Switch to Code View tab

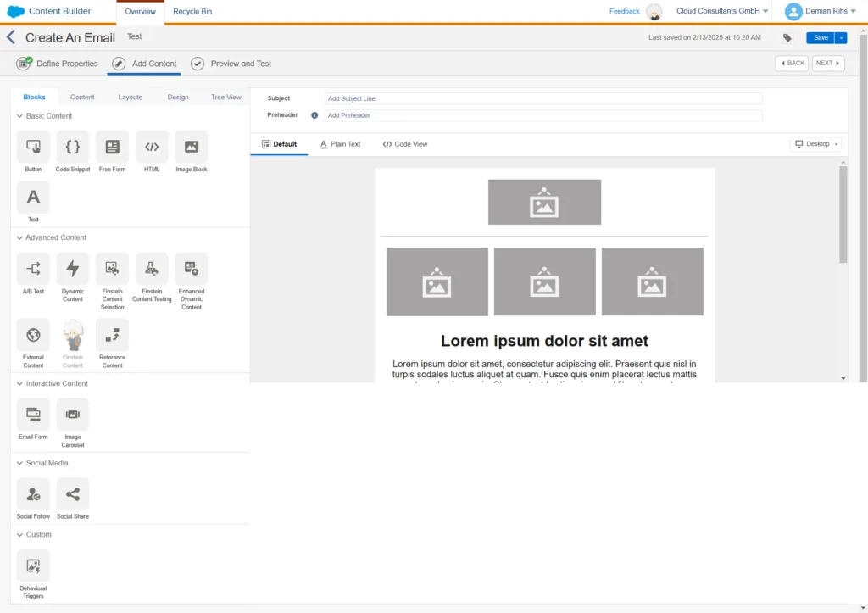coord(405,144)
